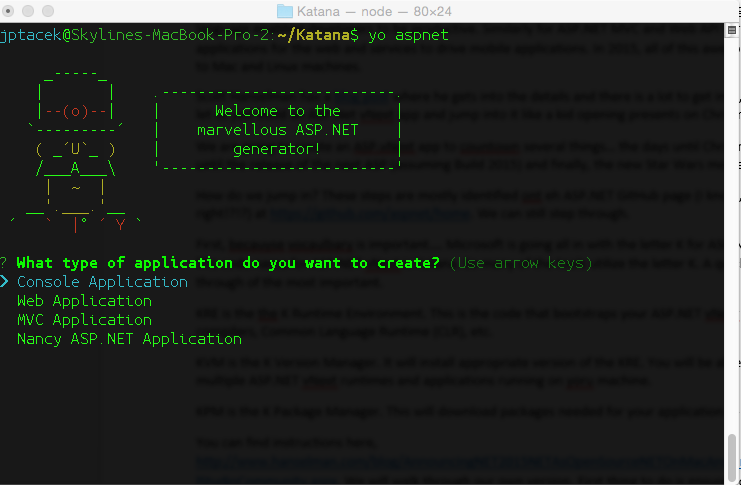The width and height of the screenshot is (741, 485).
Task: Click the '~/Katana$' path in the prompt
Action: (x=318, y=35)
